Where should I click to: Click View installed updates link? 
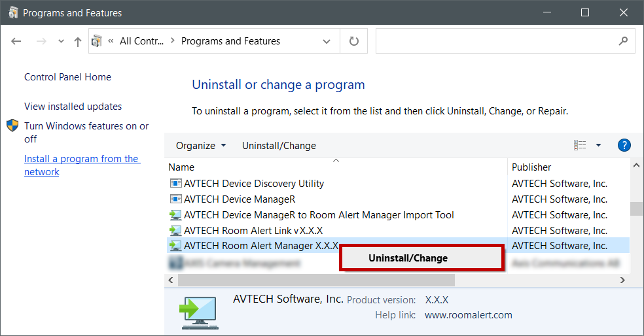(73, 107)
